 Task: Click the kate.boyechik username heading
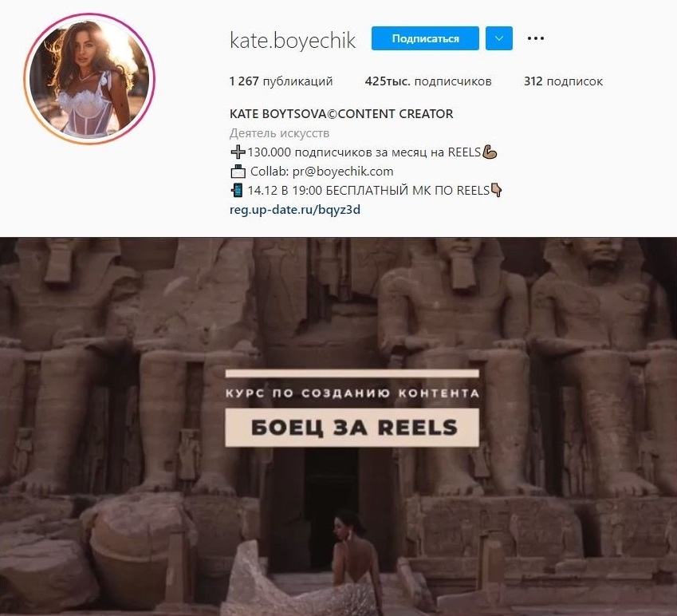click(x=293, y=41)
